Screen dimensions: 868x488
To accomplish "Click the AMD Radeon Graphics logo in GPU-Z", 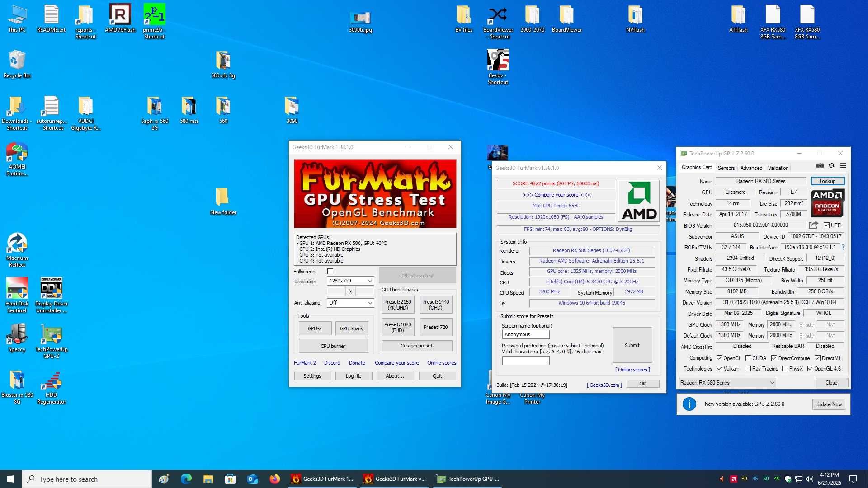I will [827, 203].
